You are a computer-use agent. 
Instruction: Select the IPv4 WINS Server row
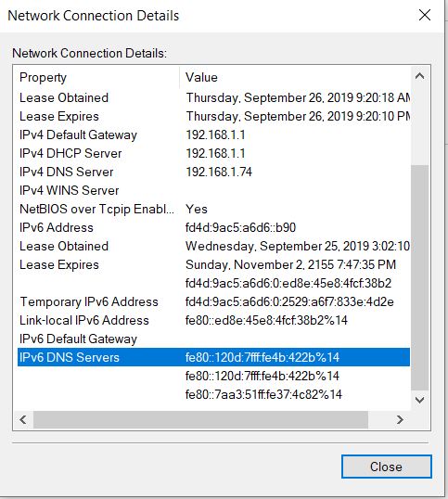pyautogui.click(x=214, y=190)
